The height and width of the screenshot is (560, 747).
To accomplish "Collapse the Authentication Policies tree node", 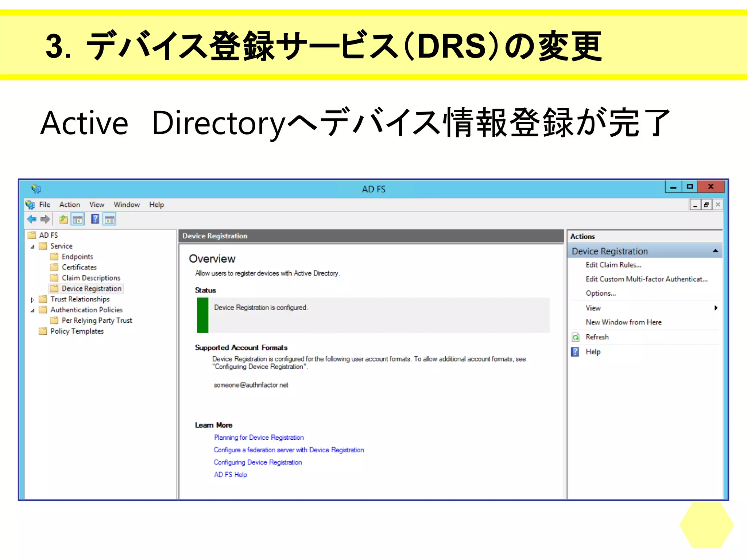I will pos(32,311).
